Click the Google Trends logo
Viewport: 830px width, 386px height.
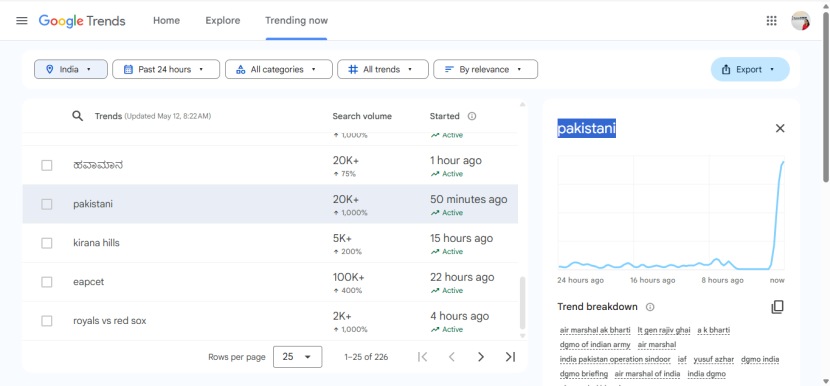coord(82,21)
